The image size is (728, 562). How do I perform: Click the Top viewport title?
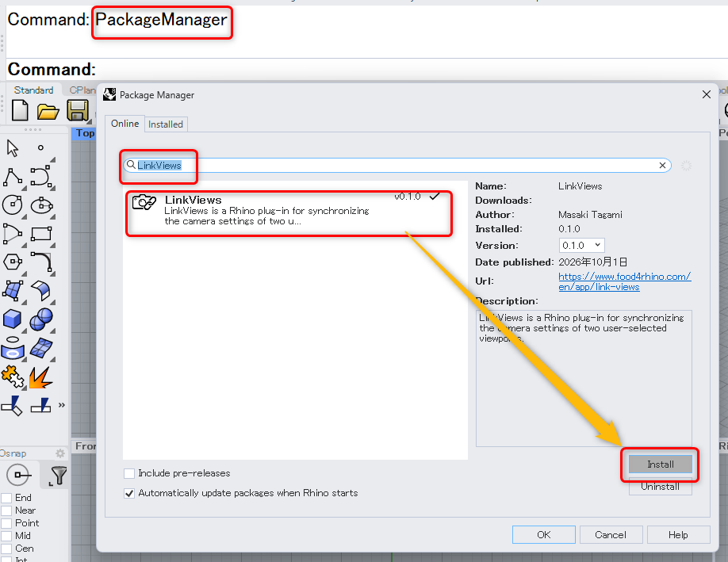[86, 133]
